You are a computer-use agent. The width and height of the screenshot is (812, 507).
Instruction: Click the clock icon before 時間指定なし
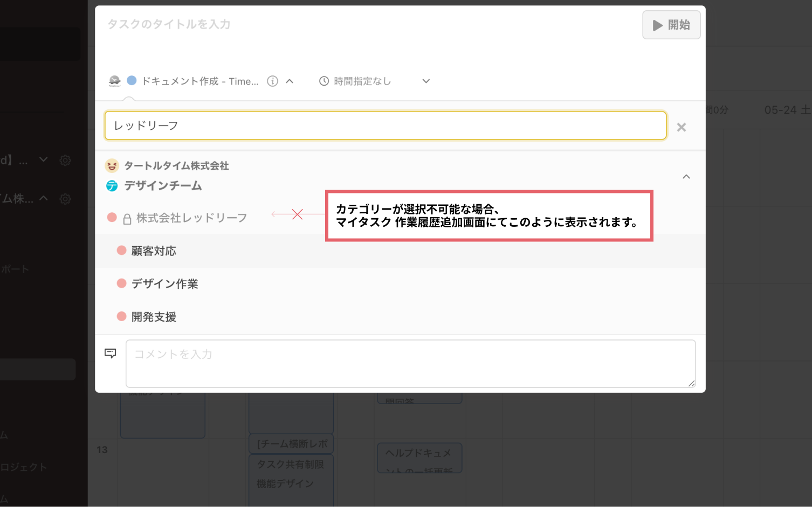pos(324,81)
